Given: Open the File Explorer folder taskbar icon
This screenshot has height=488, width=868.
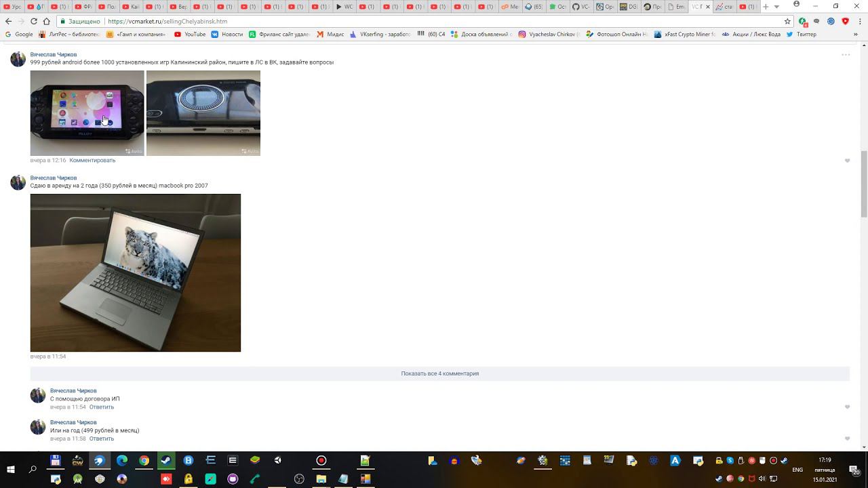Looking at the screenshot, I should point(321,479).
